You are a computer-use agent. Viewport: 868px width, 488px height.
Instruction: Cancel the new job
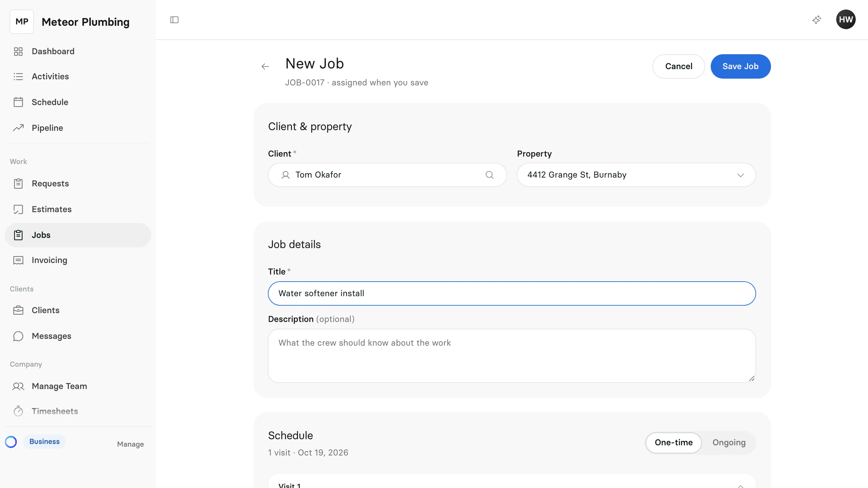(x=678, y=66)
